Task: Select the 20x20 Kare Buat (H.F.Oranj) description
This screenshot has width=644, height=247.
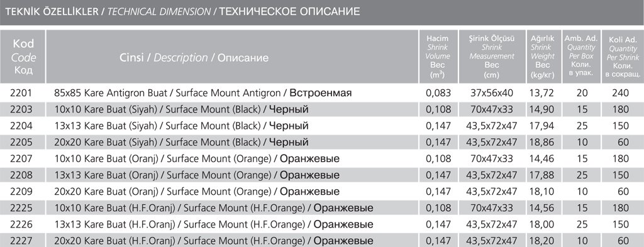Action: click(x=214, y=241)
